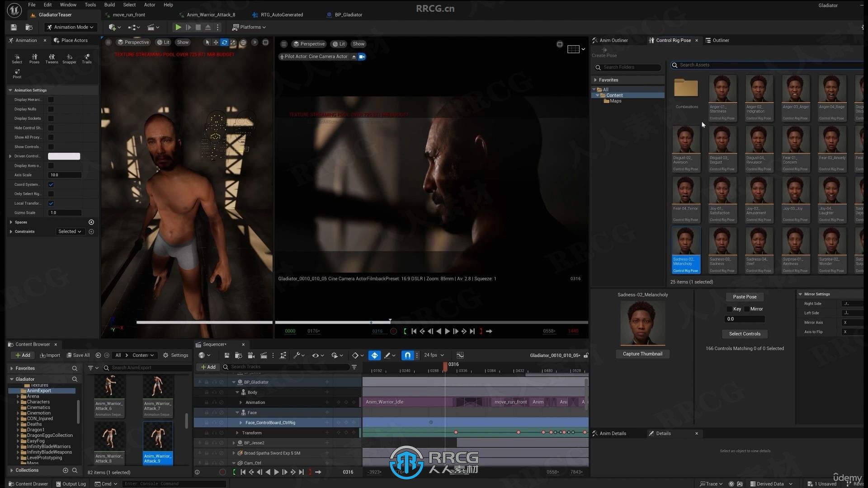Expand the Favorites section in pose folders
The height and width of the screenshot is (488, 868).
coord(595,80)
